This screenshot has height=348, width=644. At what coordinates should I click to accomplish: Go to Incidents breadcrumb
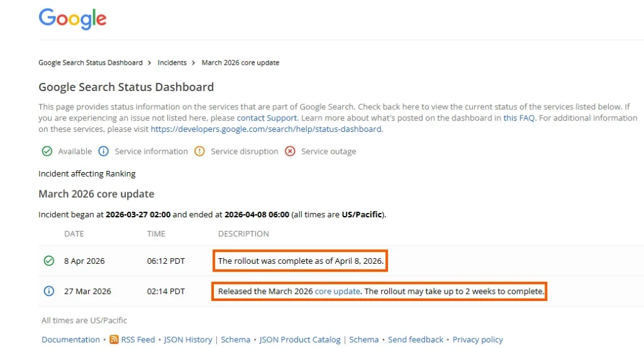click(172, 63)
